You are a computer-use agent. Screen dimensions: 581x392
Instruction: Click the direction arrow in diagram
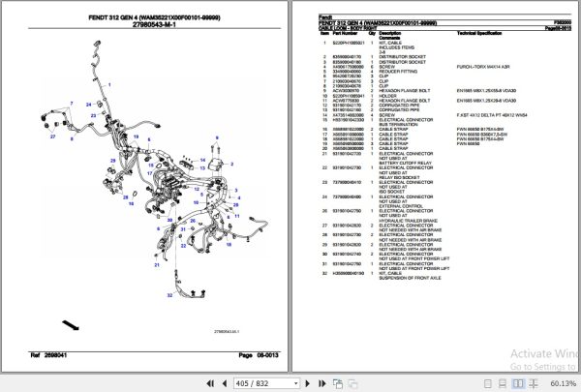71,325
